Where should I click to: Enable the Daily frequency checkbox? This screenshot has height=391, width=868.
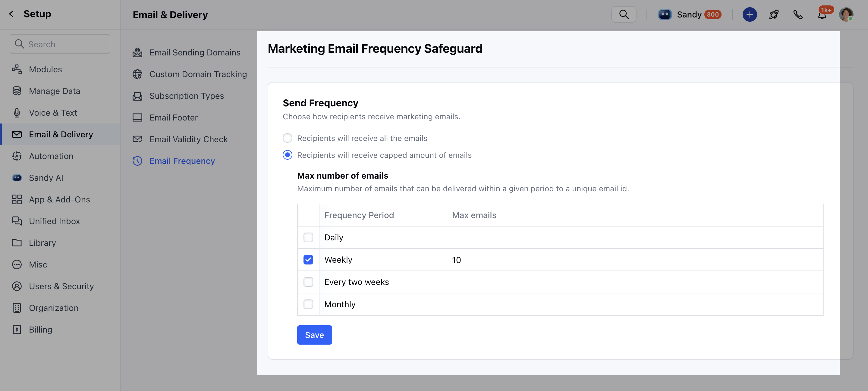pos(308,237)
